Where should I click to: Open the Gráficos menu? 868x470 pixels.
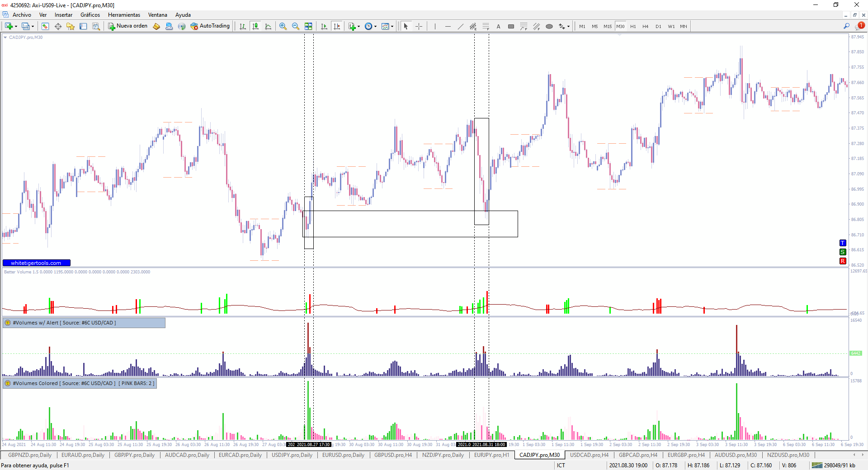(x=90, y=15)
